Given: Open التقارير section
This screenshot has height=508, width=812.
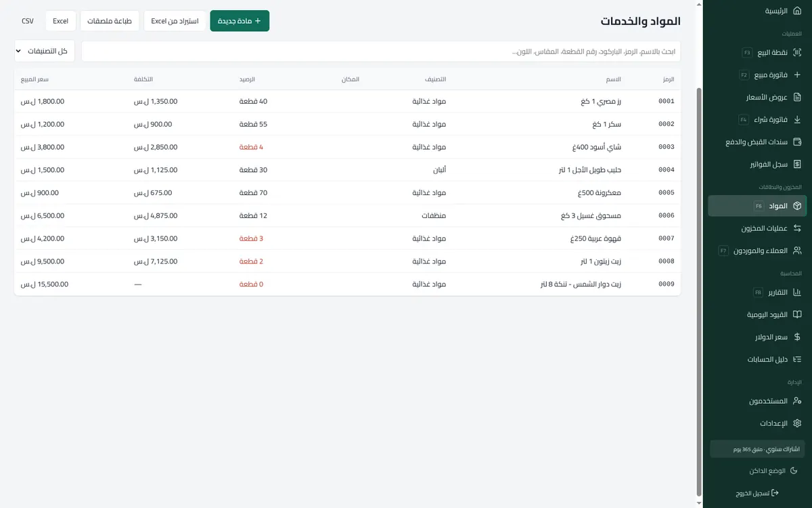Looking at the screenshot, I should (x=757, y=292).
